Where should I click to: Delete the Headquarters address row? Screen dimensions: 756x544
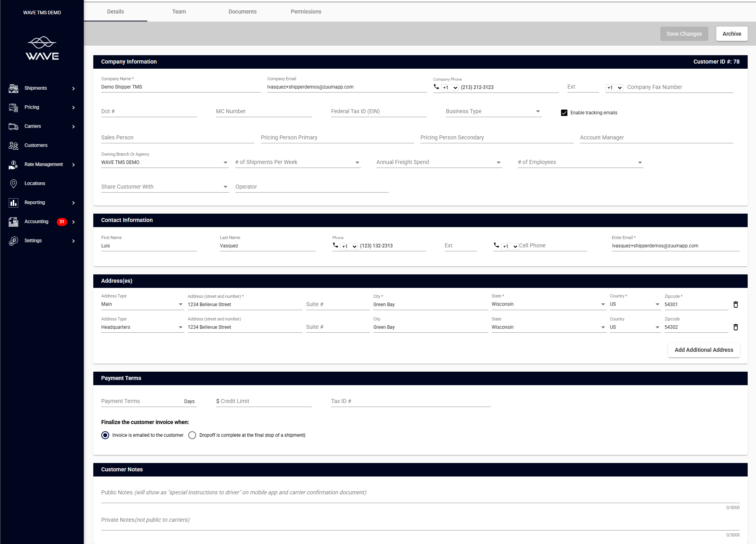735,327
